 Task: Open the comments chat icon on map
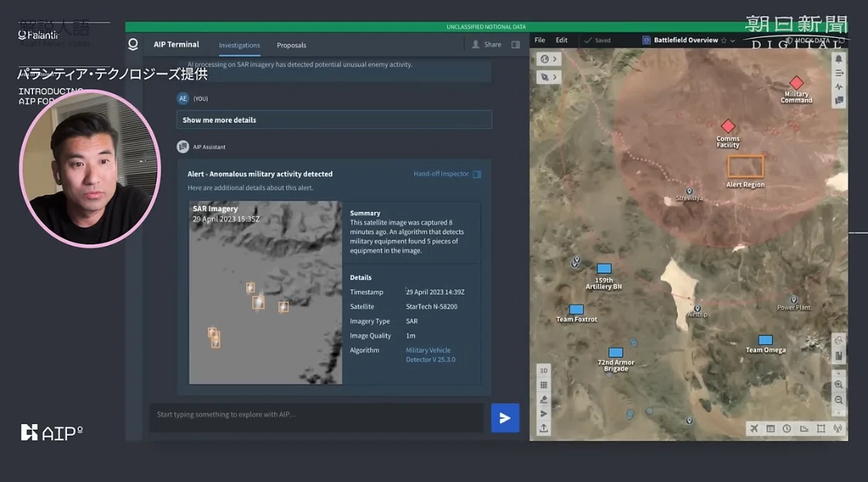839,101
